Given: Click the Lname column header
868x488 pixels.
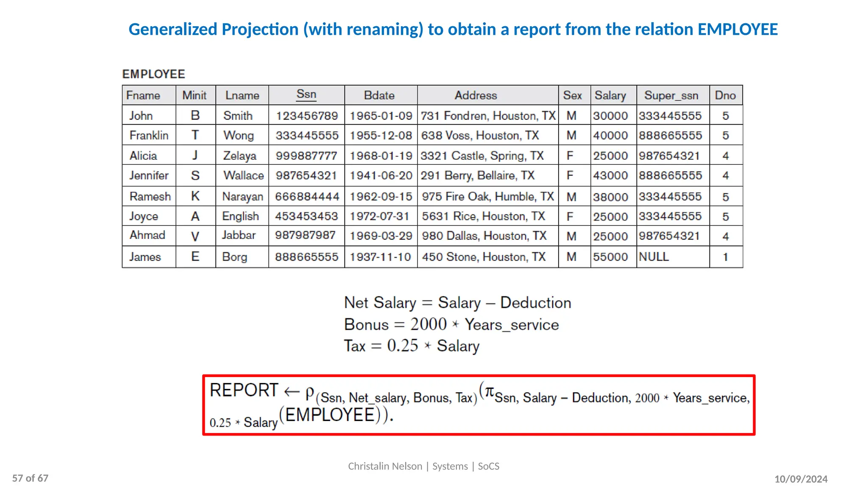Looking at the screenshot, I should 242,95.
